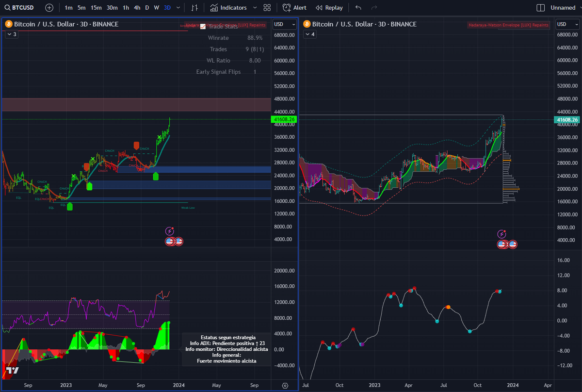Select the 4h timeframe
This screenshot has width=582, height=392.
coord(137,8)
